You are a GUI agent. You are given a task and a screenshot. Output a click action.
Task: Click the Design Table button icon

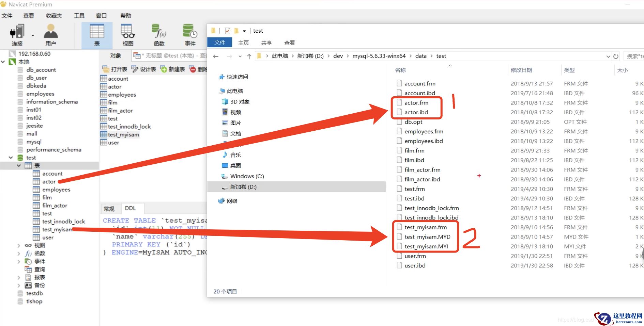[135, 69]
